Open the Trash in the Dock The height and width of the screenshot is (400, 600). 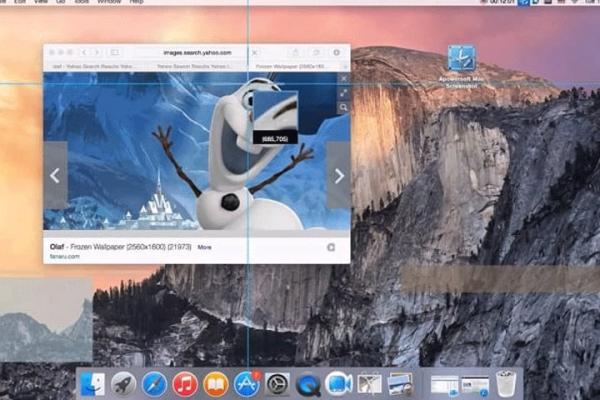[x=506, y=384]
